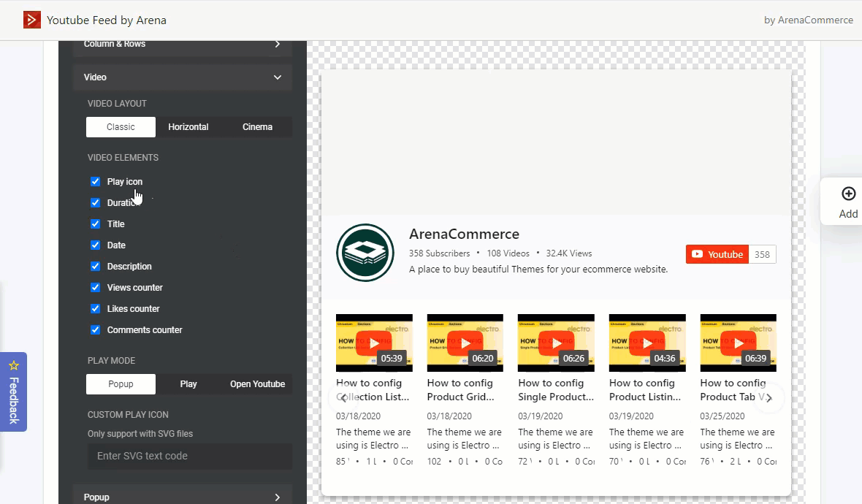Uncheck the Description checkbox

95,266
